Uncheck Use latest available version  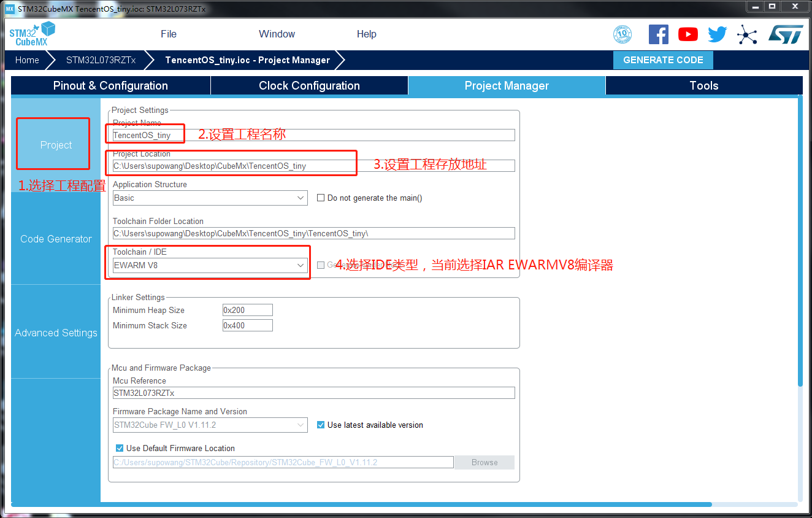coord(321,425)
